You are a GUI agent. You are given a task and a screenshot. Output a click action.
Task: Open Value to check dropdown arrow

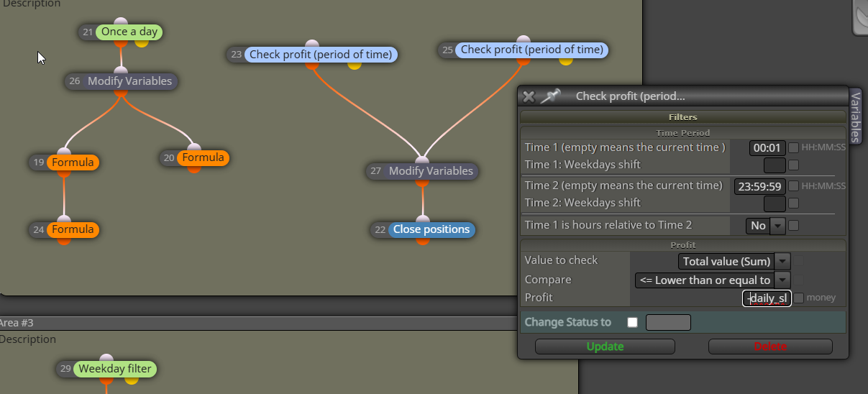point(783,261)
